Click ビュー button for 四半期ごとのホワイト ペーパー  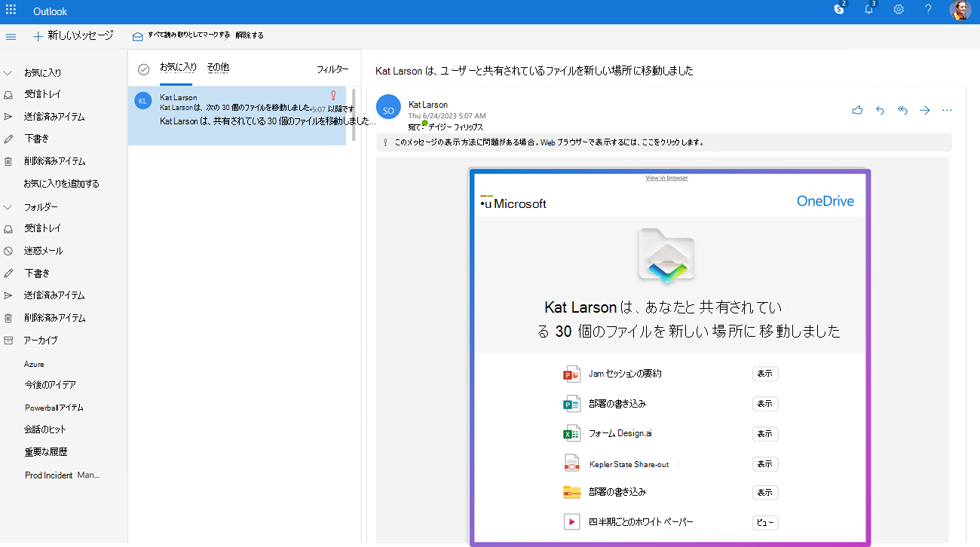pyautogui.click(x=765, y=522)
